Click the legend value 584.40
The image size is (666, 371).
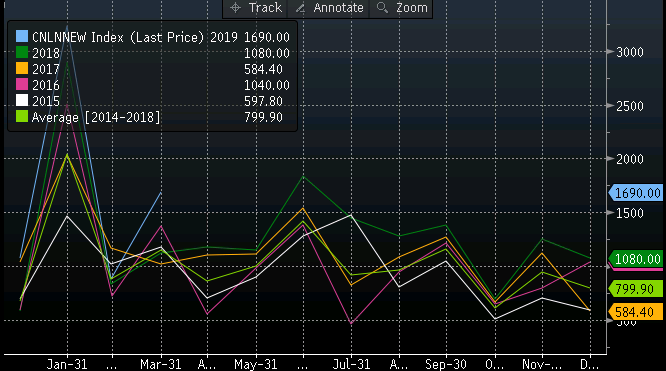(x=263, y=69)
